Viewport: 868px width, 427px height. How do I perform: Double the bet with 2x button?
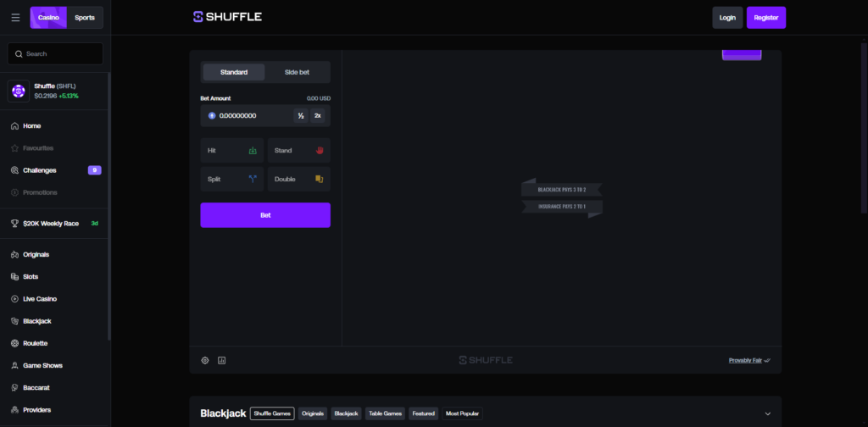318,115
